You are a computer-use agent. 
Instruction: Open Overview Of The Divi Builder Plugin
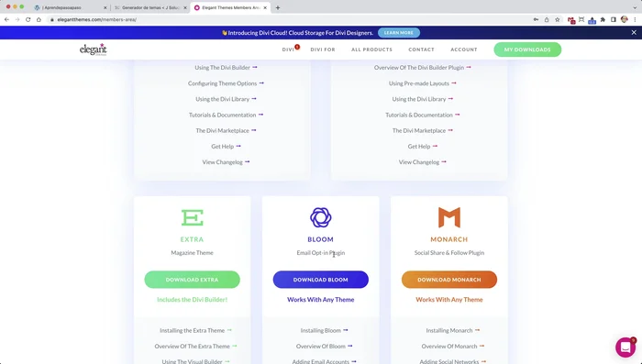422,68
